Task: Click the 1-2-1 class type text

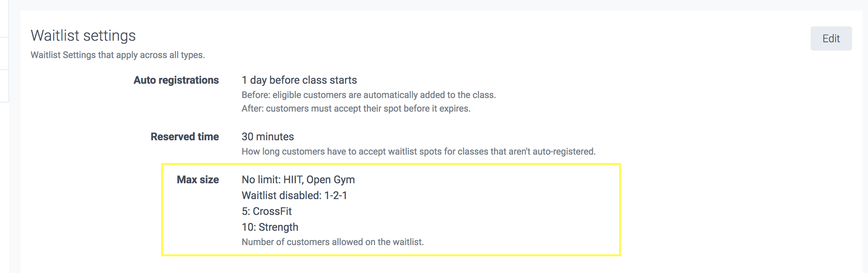Action: 336,196
